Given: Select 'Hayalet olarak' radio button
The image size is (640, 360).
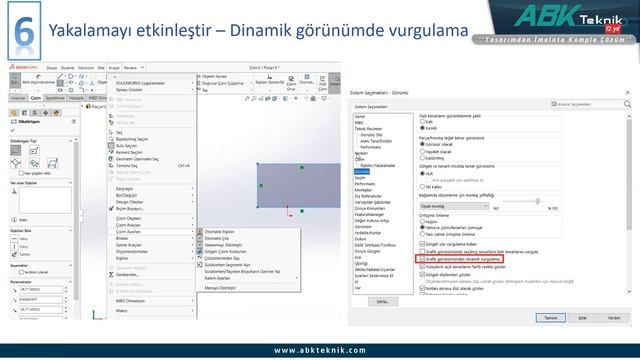Looking at the screenshot, I should (422, 151).
